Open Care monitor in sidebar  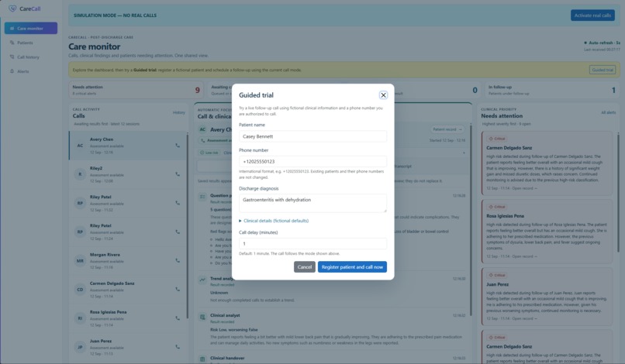[x=31, y=29]
